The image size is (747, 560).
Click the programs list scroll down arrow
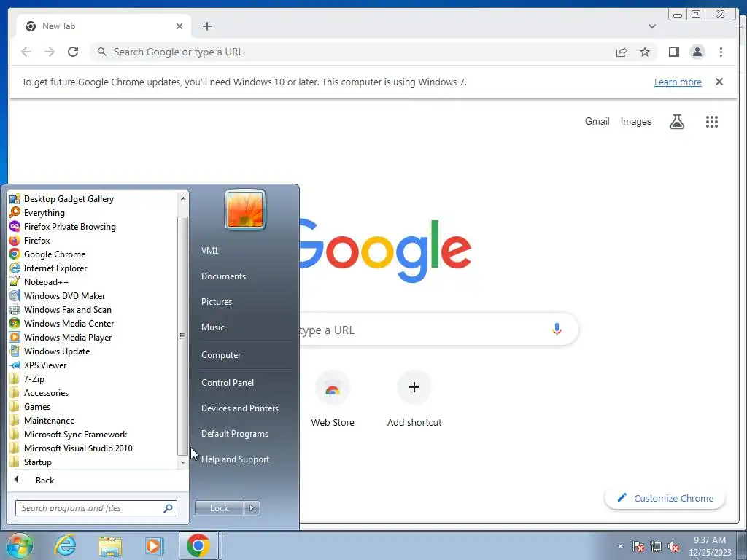183,462
